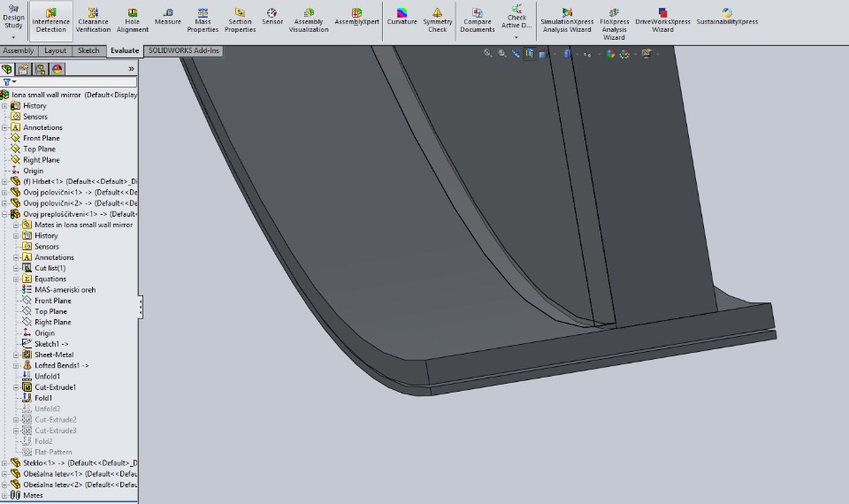The image size is (849, 504).
Task: Click Check Active Document tool
Action: pyautogui.click(x=516, y=18)
